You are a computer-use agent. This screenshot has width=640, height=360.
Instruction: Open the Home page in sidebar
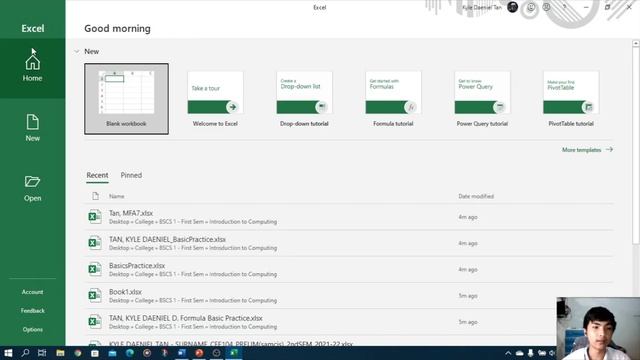click(33, 69)
